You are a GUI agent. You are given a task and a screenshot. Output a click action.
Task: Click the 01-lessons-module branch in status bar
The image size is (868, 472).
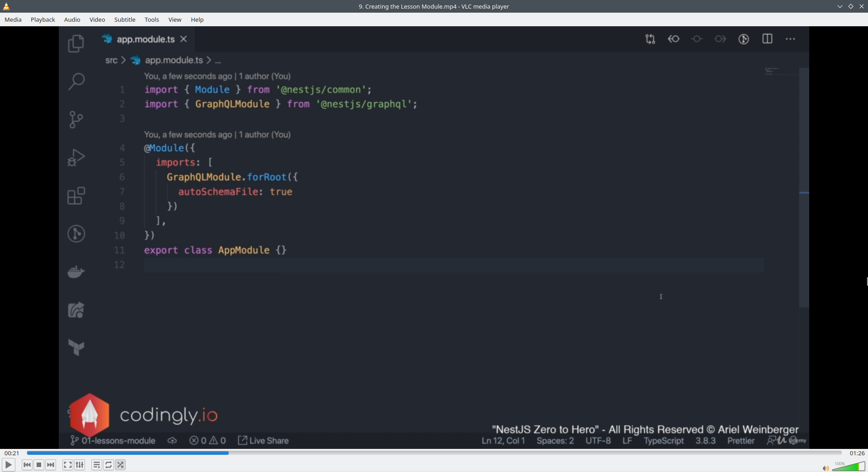[x=113, y=440]
